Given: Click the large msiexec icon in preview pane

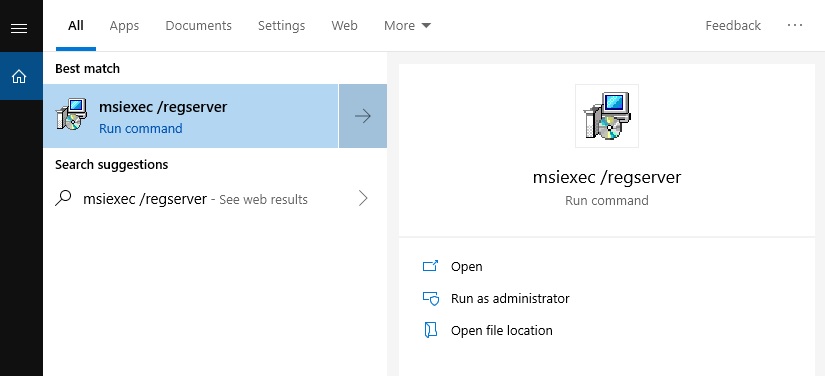Looking at the screenshot, I should (607, 116).
